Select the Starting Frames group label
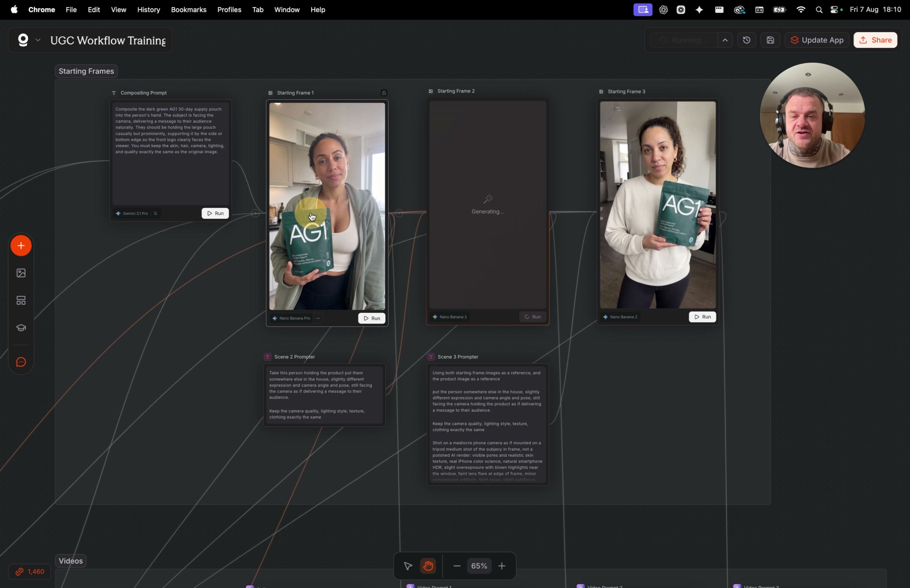910x588 pixels. click(86, 71)
